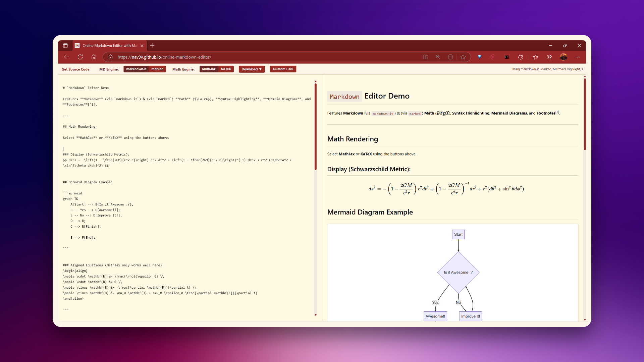Click the Custom CSS button
Image resolution: width=644 pixels, height=362 pixels.
click(x=283, y=69)
